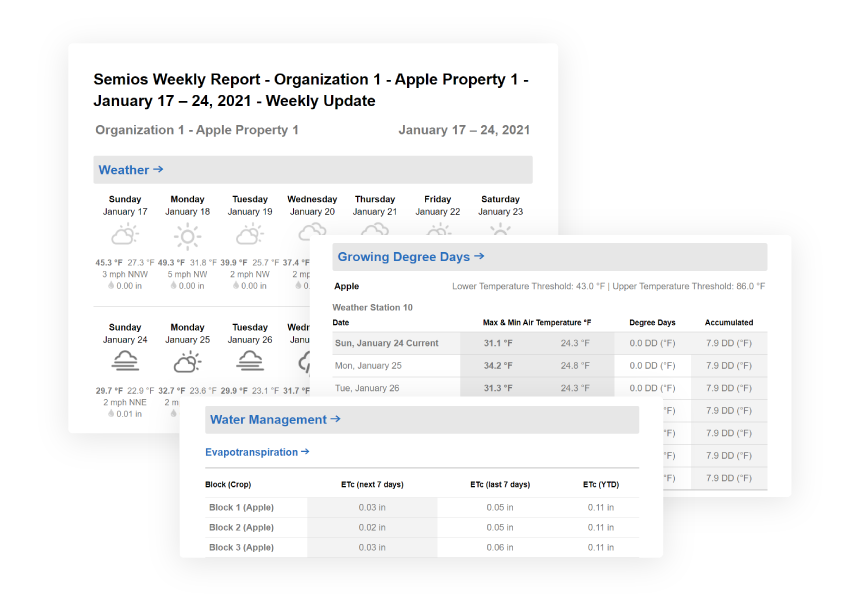Click the 'Apple' crop label
The width and height of the screenshot is (860, 600).
pos(347,286)
